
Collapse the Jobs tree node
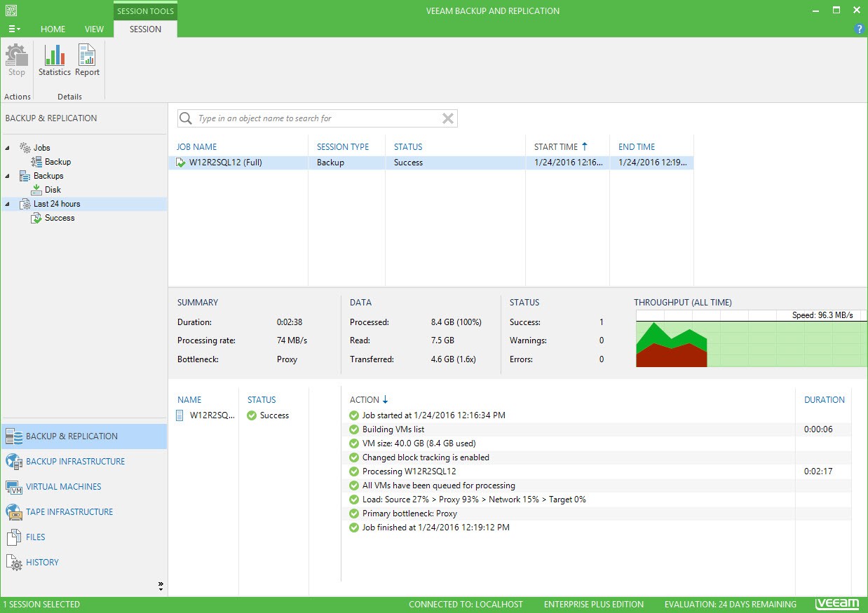(x=8, y=148)
